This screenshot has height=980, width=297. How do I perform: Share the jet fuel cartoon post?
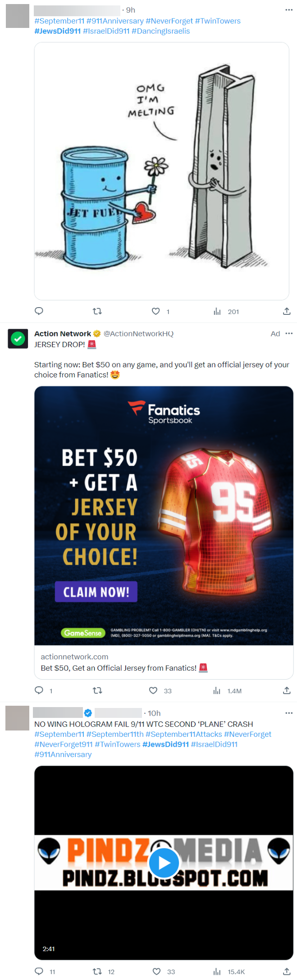(x=287, y=311)
